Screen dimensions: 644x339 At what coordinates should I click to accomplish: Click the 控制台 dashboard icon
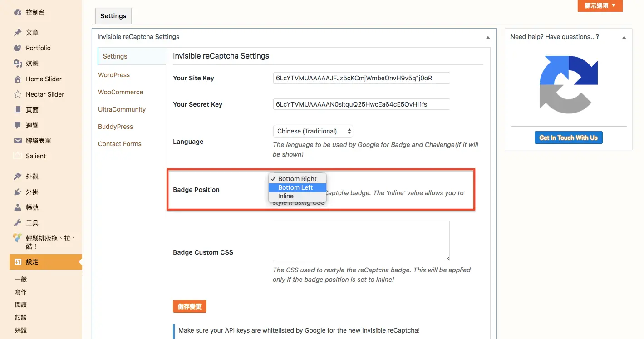tap(18, 12)
